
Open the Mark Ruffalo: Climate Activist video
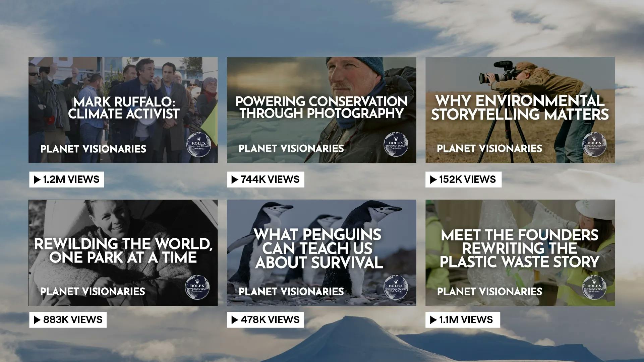pos(123,110)
